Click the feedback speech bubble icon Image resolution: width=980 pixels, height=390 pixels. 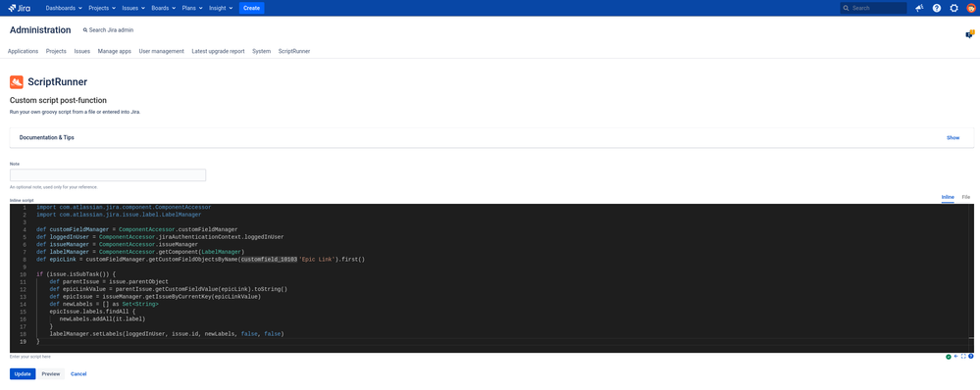(969, 34)
